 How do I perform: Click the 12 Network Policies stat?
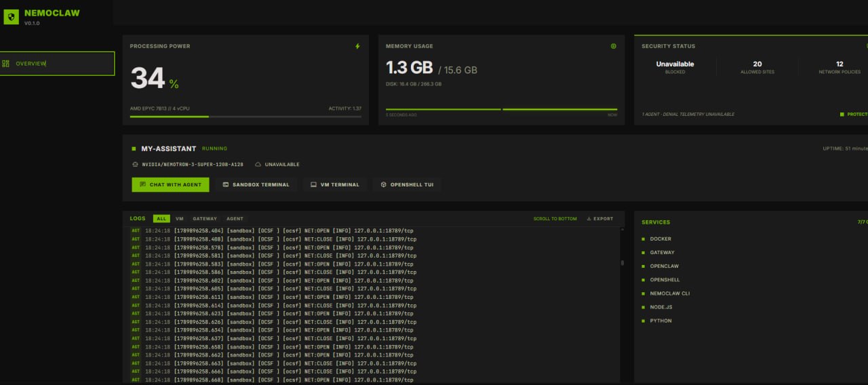(x=840, y=67)
